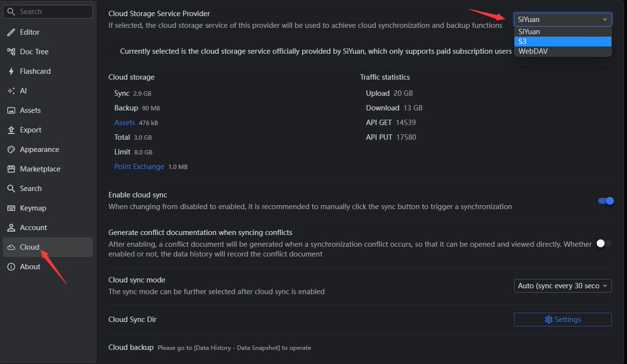
Task: Select the Doc Tree sidebar icon
Action: 10,52
